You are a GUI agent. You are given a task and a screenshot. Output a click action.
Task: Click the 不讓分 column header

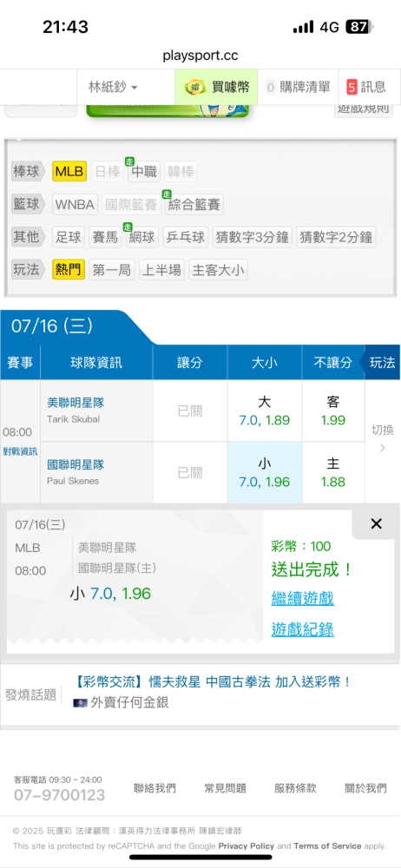[x=332, y=363]
